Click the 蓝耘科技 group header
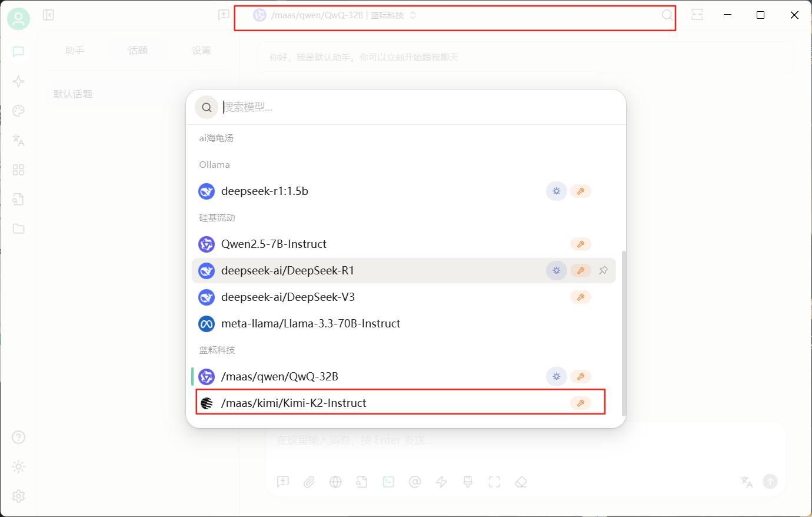812x517 pixels. 217,350
